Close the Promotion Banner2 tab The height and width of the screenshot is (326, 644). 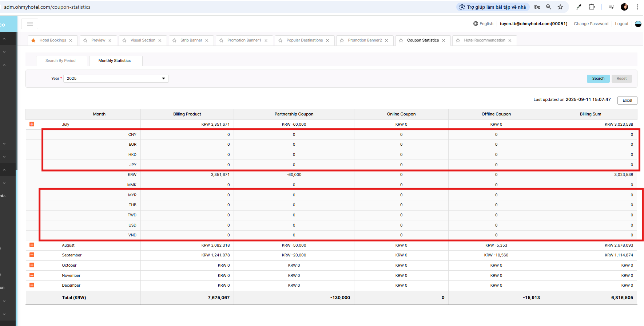tap(386, 40)
